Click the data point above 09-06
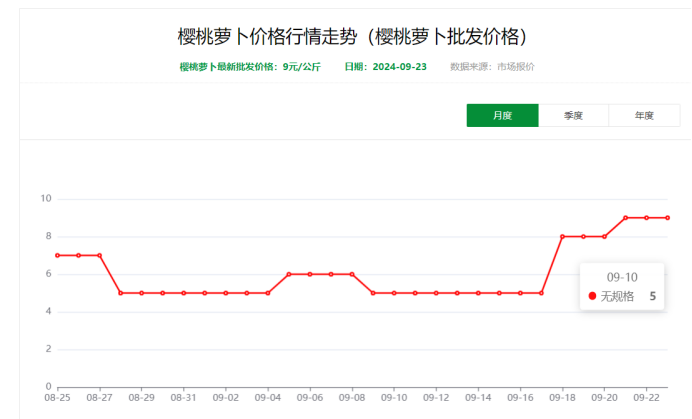The image size is (692, 419). (310, 274)
